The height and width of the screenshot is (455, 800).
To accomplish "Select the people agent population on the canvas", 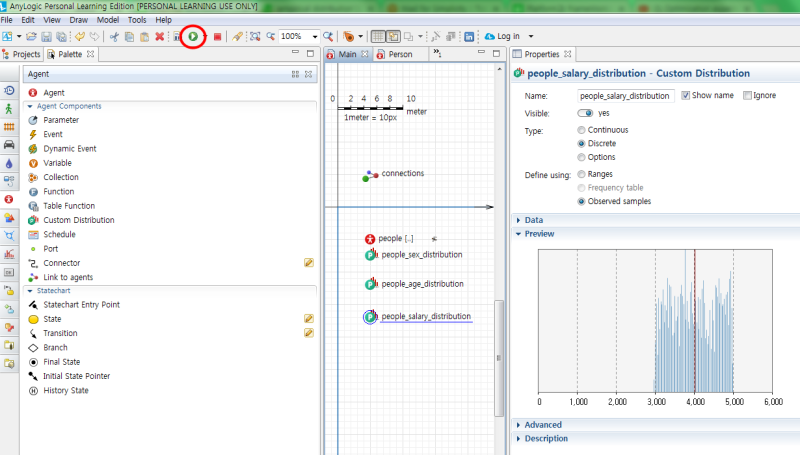I will [x=389, y=239].
